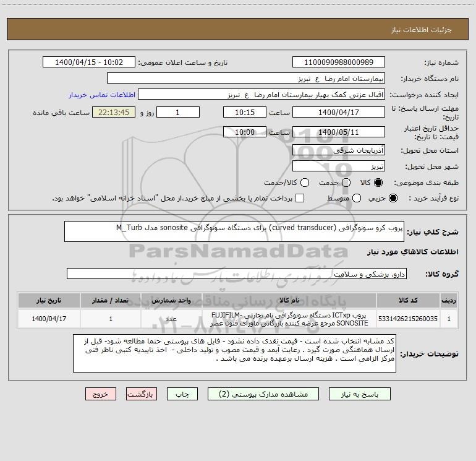This screenshot has height=461, width=476.
Task: Click the deadline time 10:15 field
Action: [x=245, y=112]
